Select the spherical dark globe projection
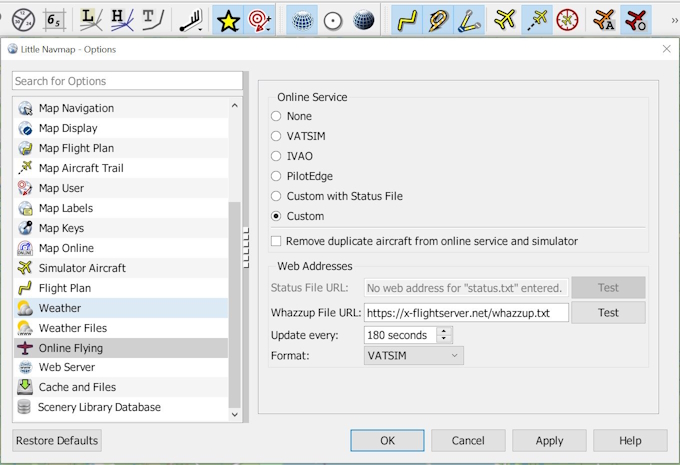The width and height of the screenshot is (680, 465). 363,20
